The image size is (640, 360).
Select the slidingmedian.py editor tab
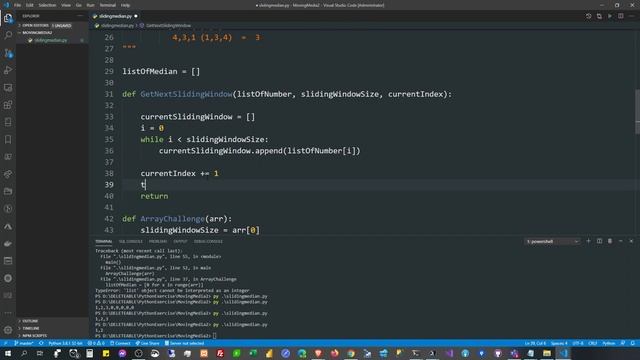[115, 16]
